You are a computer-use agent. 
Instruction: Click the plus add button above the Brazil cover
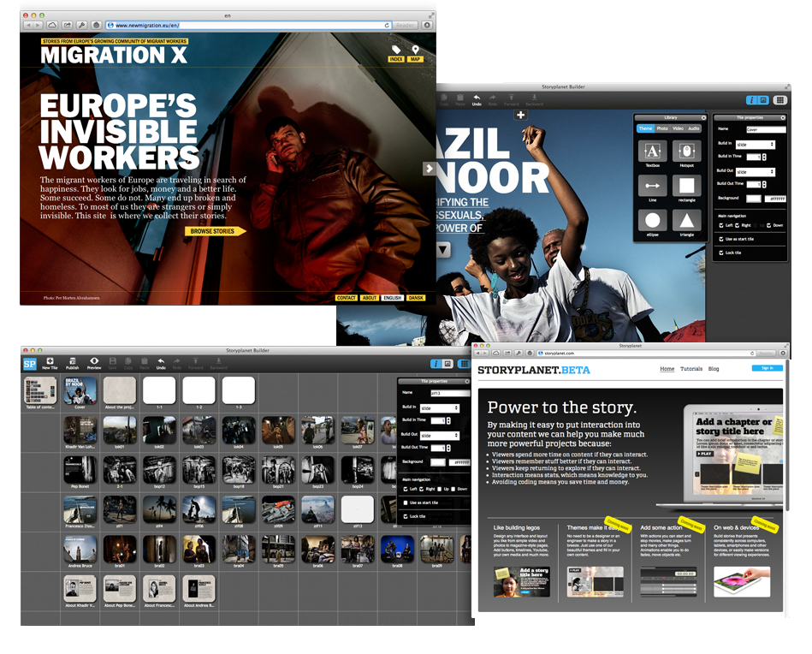[x=520, y=115]
